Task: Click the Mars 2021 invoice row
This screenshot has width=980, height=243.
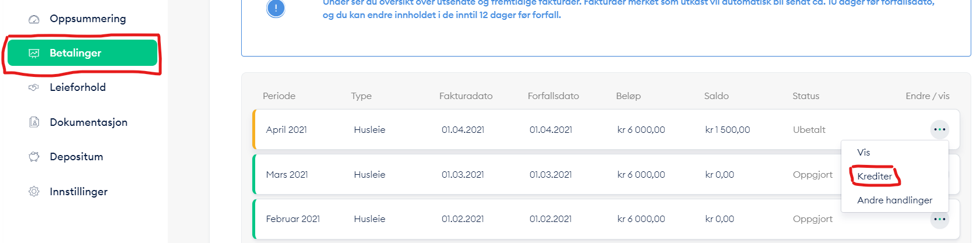Action: click(x=524, y=175)
